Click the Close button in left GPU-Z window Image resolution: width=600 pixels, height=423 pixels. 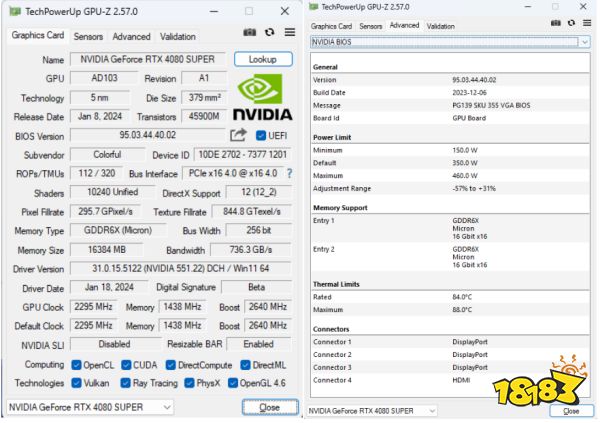[270, 407]
